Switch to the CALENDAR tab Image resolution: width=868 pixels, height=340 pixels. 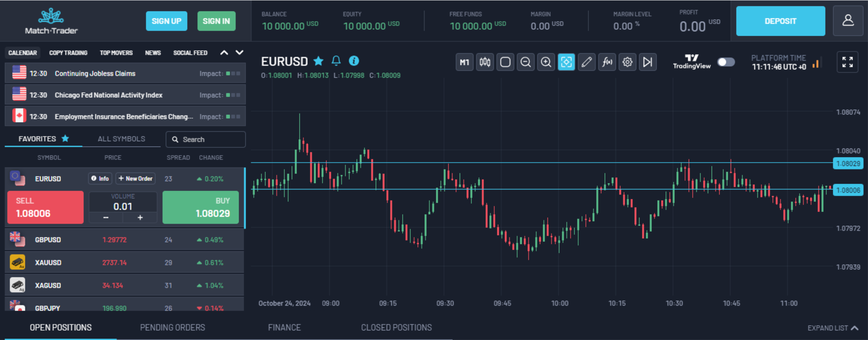[23, 53]
